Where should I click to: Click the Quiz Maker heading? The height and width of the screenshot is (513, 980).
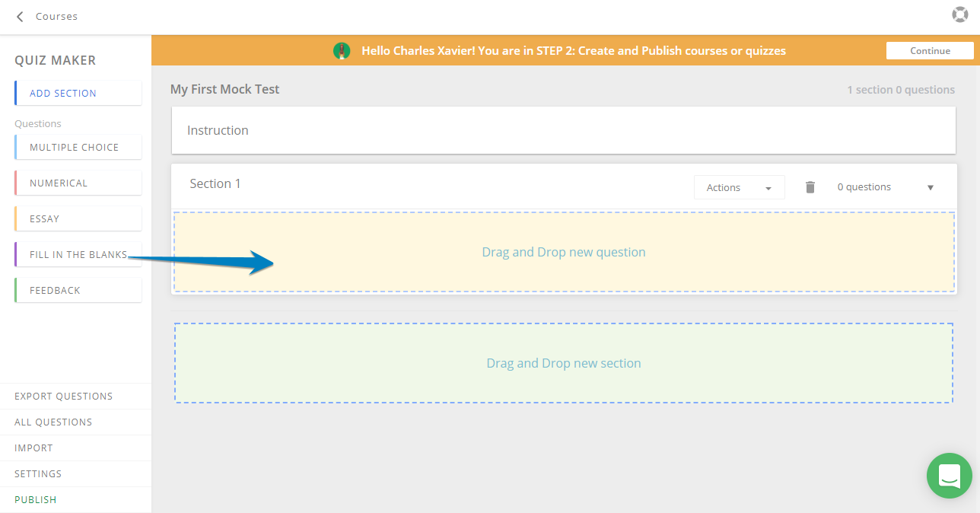pyautogui.click(x=56, y=60)
